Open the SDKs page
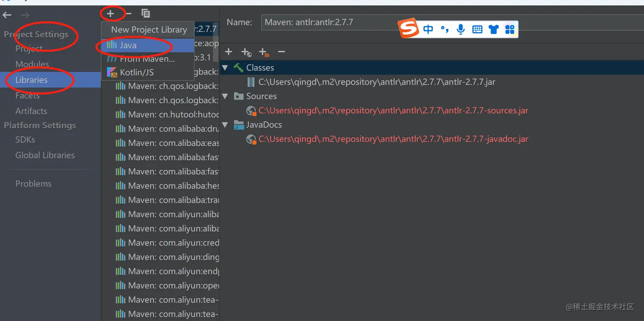This screenshot has height=321, width=644. click(25, 140)
